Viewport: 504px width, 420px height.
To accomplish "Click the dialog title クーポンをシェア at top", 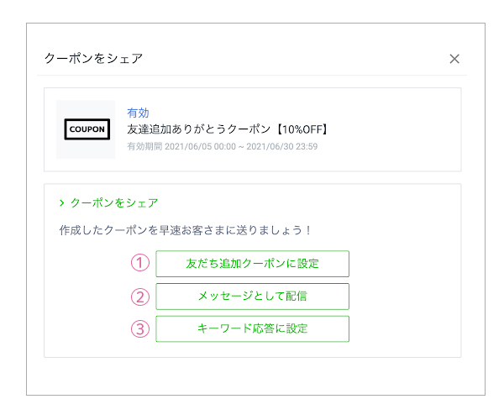I will pos(93,59).
